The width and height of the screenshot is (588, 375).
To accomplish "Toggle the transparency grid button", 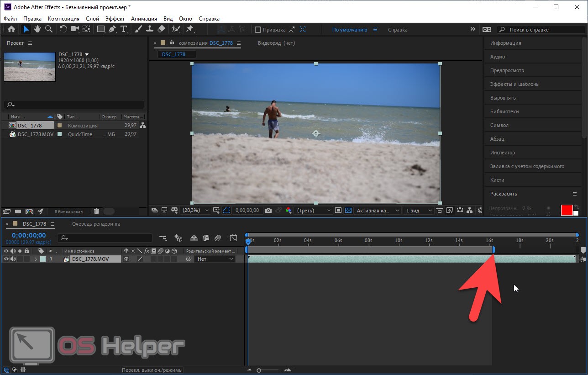I will pyautogui.click(x=348, y=210).
